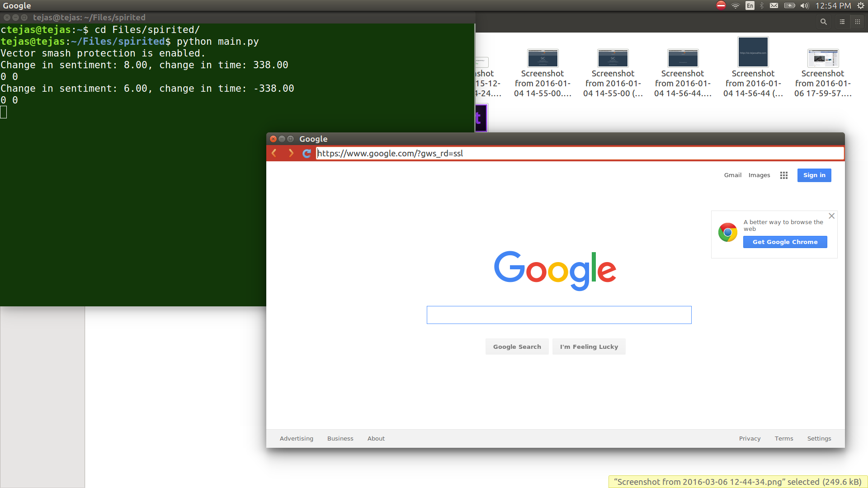Click the browser forward arrow
The width and height of the screenshot is (868, 488).
coord(291,153)
